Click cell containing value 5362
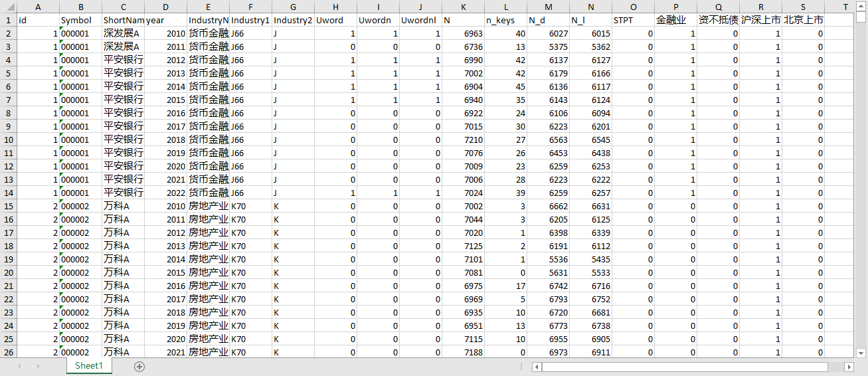Image resolution: width=868 pixels, height=376 pixels. (x=590, y=47)
